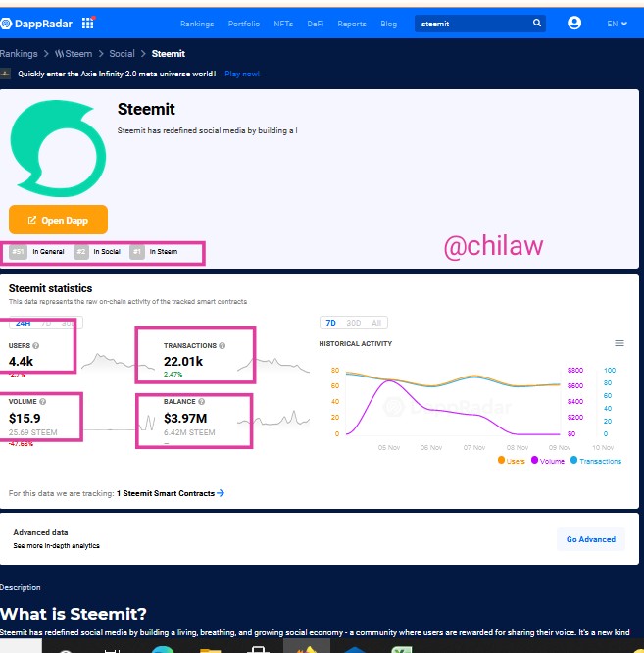Go to Social breadcrumb
Image resolution: width=644 pixels, height=653 pixels.
(x=122, y=54)
